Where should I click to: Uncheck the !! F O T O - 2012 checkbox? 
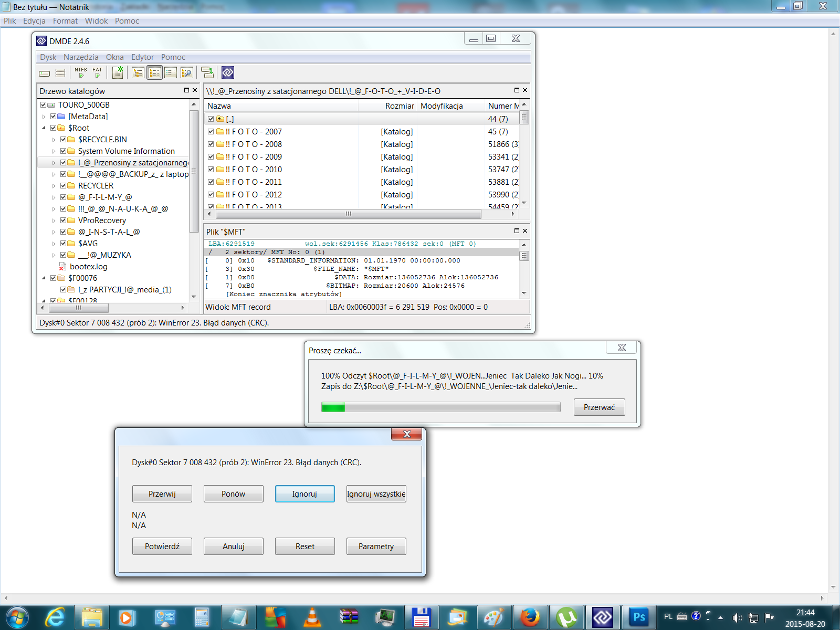point(211,195)
